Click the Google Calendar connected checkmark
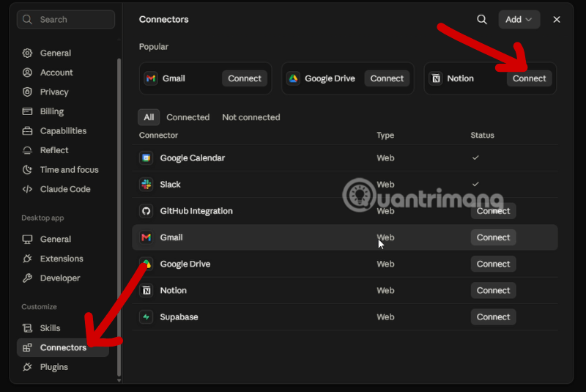586x392 pixels. coord(475,158)
